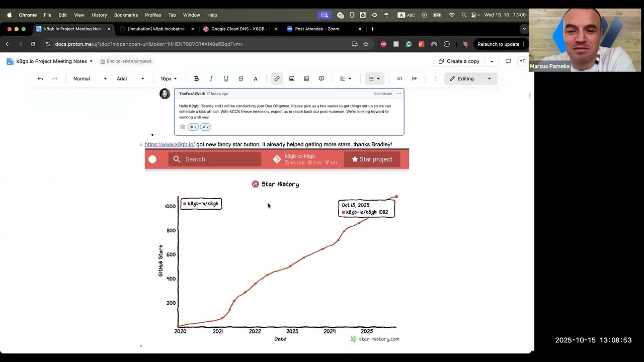Open the Grammarly extension

tap(409, 44)
